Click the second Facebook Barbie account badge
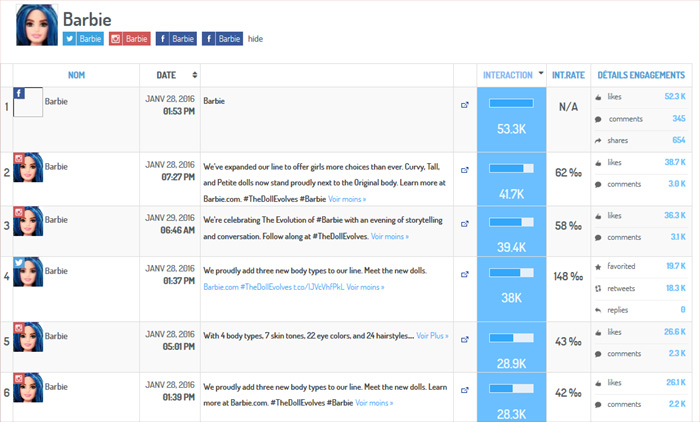The height and width of the screenshot is (422, 700). pyautogui.click(x=222, y=39)
